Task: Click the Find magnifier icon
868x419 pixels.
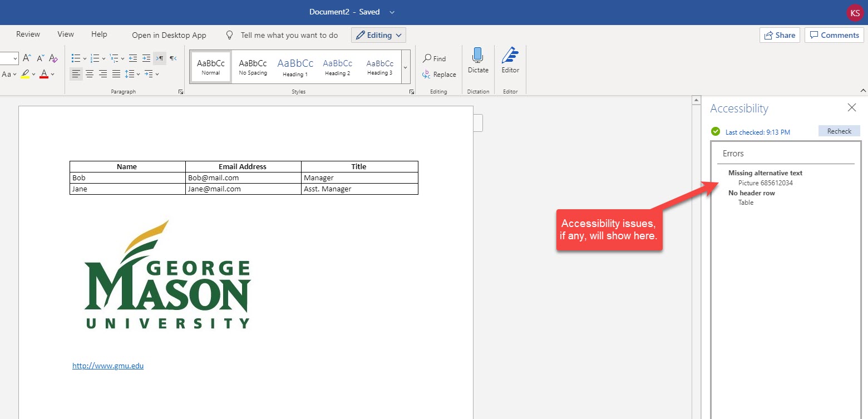Action: (x=428, y=58)
